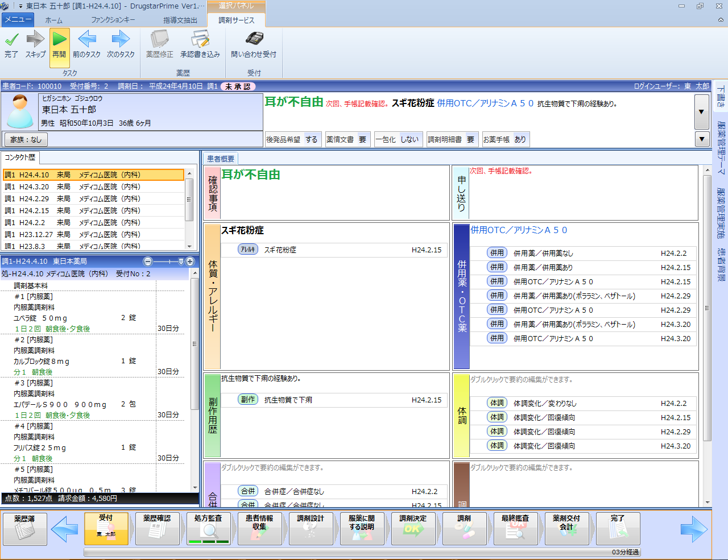Open the メニュー menu
Screen dimensions: 728x560
click(x=18, y=19)
